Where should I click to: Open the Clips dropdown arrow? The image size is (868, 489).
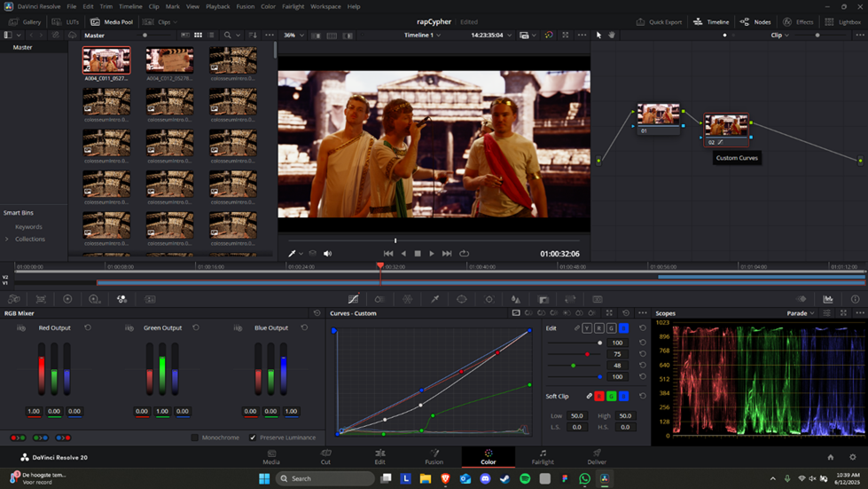pos(175,22)
